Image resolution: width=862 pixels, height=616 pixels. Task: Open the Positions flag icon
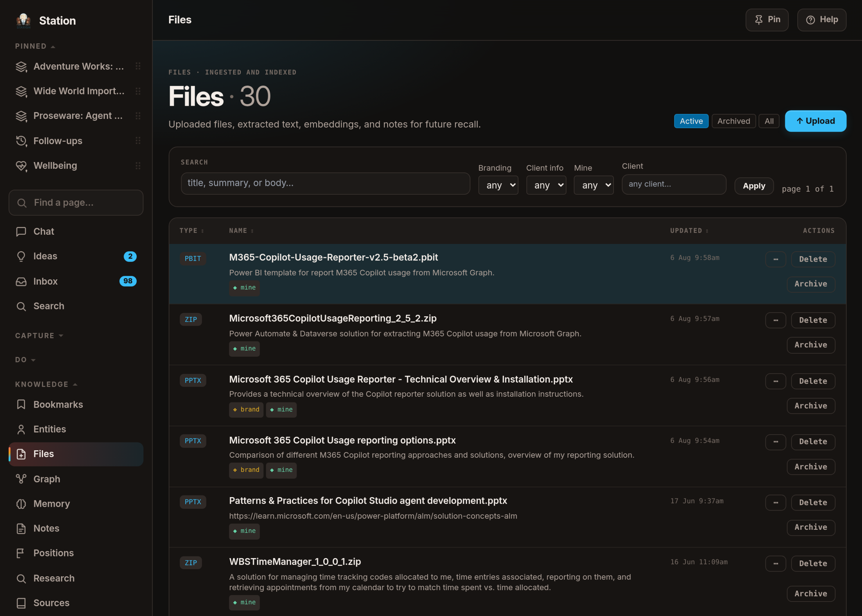click(21, 553)
